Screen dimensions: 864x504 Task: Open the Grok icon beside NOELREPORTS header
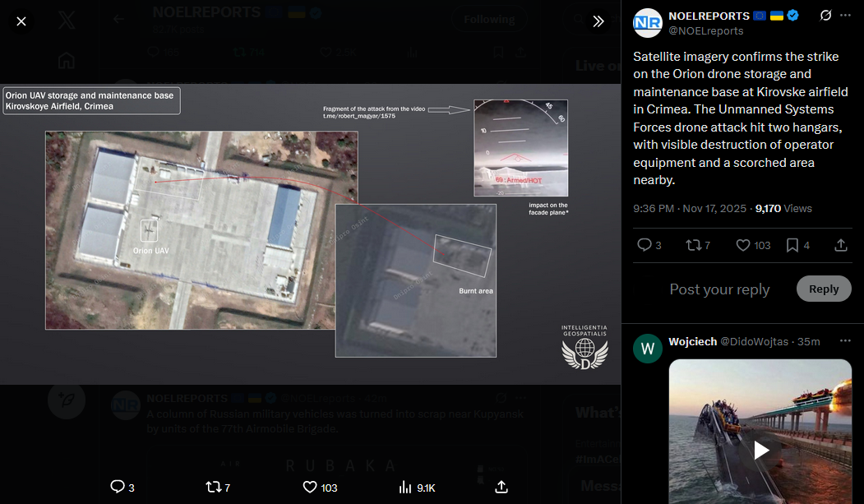point(825,16)
